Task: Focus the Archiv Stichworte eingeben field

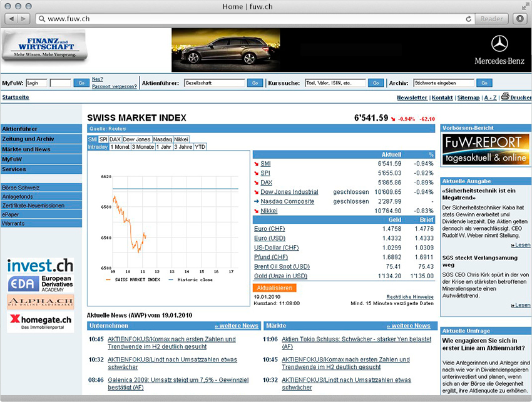Action: pyautogui.click(x=444, y=83)
